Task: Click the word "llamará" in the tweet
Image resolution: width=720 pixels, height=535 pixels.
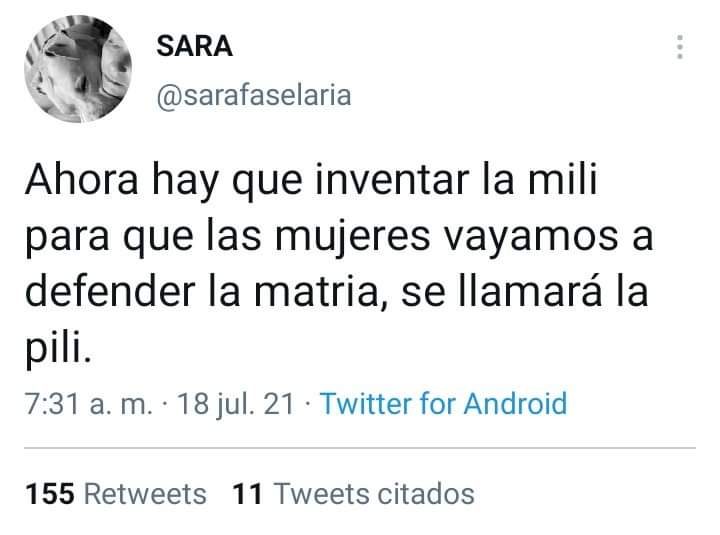Action: pyautogui.click(x=530, y=291)
